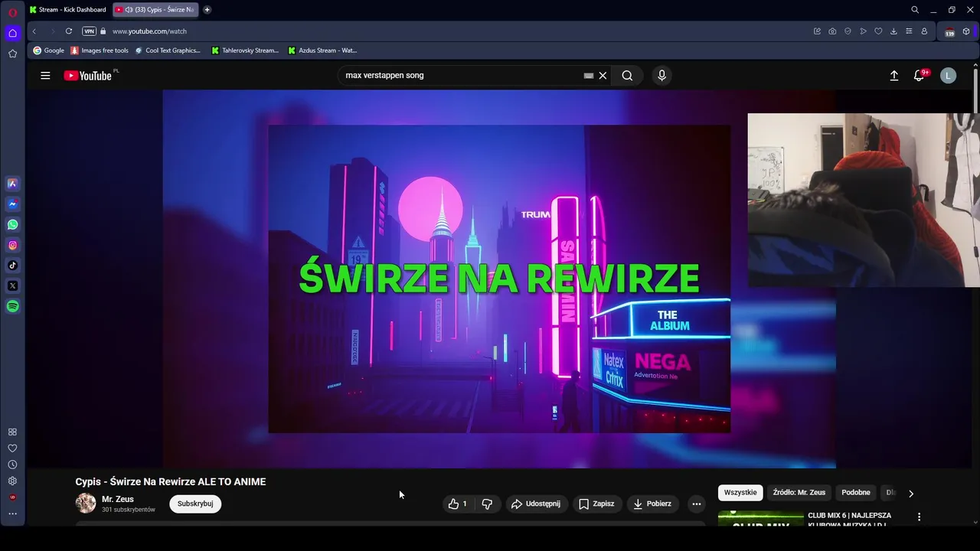
Task: Open YouTube notifications bell
Action: 920,76
